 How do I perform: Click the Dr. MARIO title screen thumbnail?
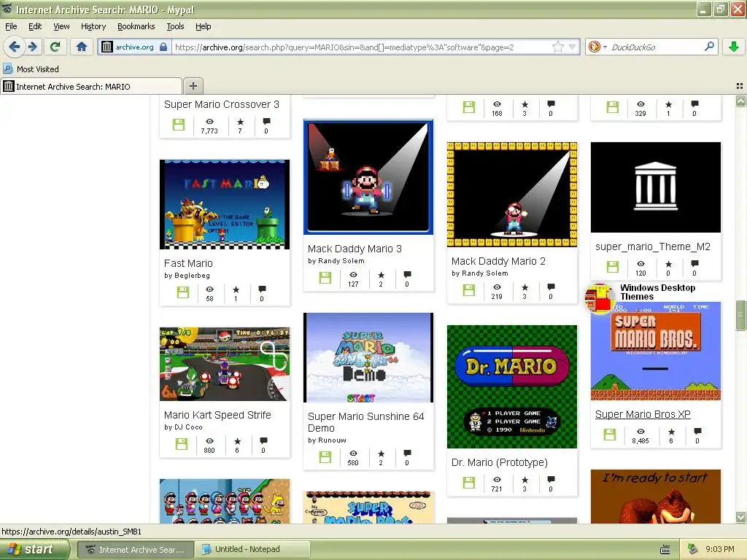(x=511, y=386)
